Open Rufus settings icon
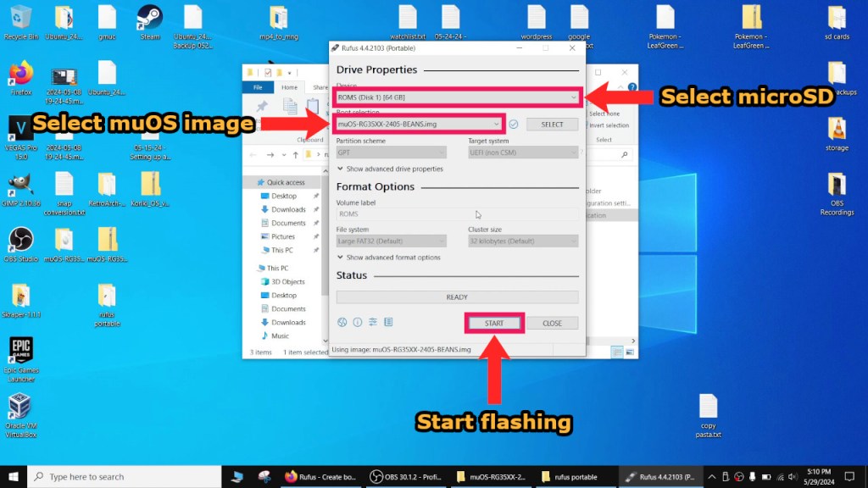The width and height of the screenshot is (868, 488). click(373, 322)
